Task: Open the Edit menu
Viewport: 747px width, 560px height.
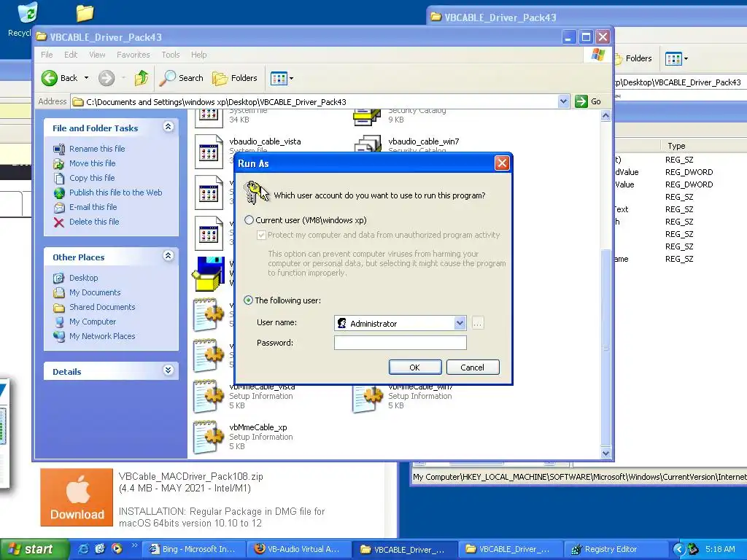Action: click(71, 55)
